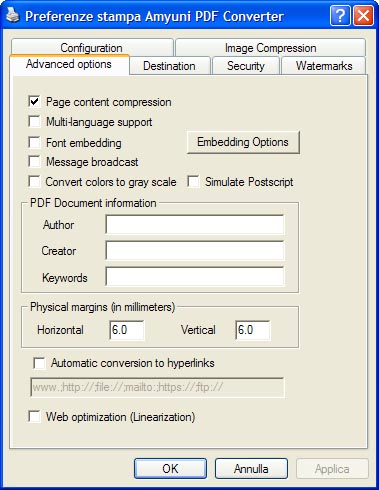This screenshot has width=379, height=490.
Task: Toggle Message broadcast checkbox
Action: [35, 162]
